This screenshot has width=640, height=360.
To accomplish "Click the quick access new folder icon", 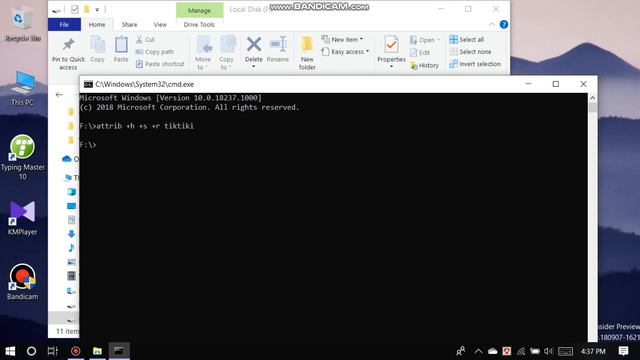I will pyautogui.click(x=87, y=9).
